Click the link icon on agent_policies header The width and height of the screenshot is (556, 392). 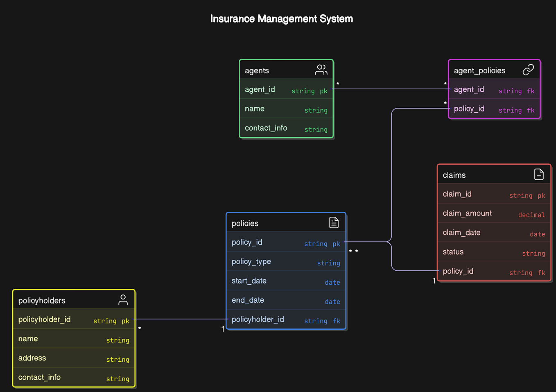pos(529,70)
